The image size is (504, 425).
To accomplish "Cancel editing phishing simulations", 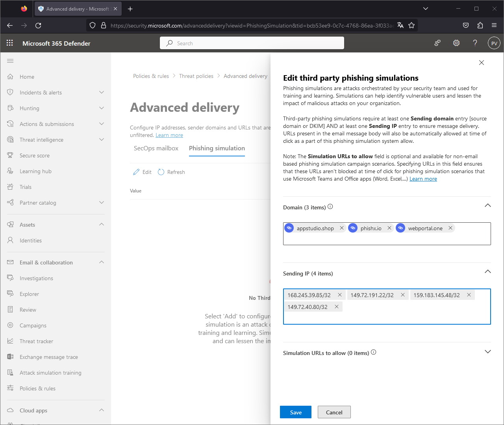I will 334,412.
